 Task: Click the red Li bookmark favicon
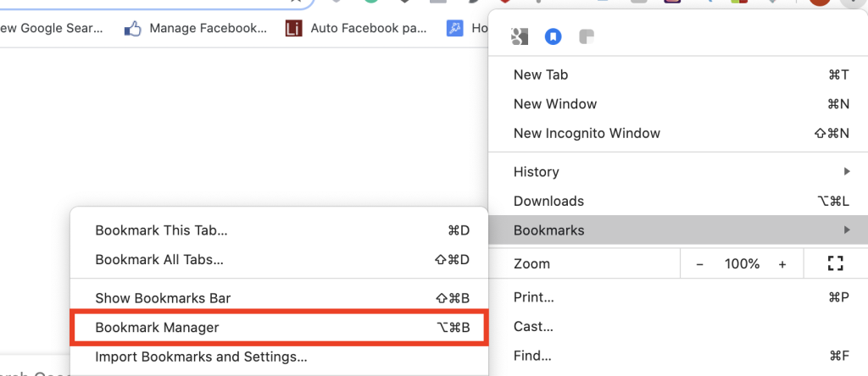tap(293, 28)
